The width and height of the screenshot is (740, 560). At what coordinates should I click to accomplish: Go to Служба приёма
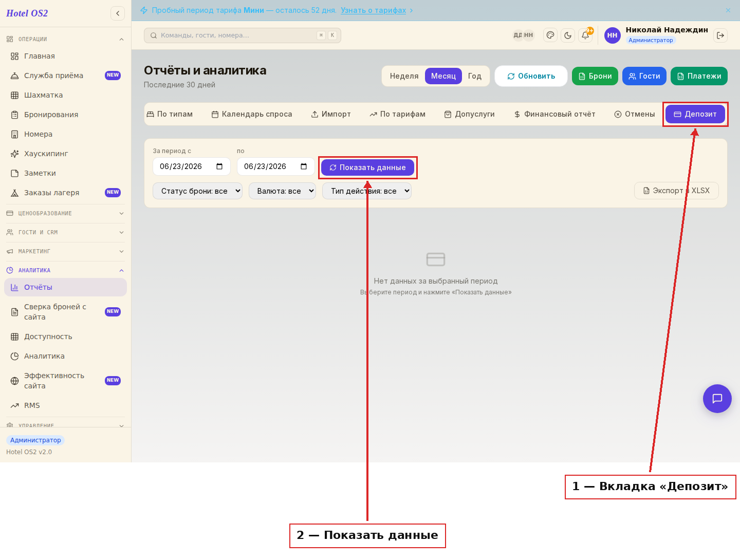pyautogui.click(x=66, y=76)
